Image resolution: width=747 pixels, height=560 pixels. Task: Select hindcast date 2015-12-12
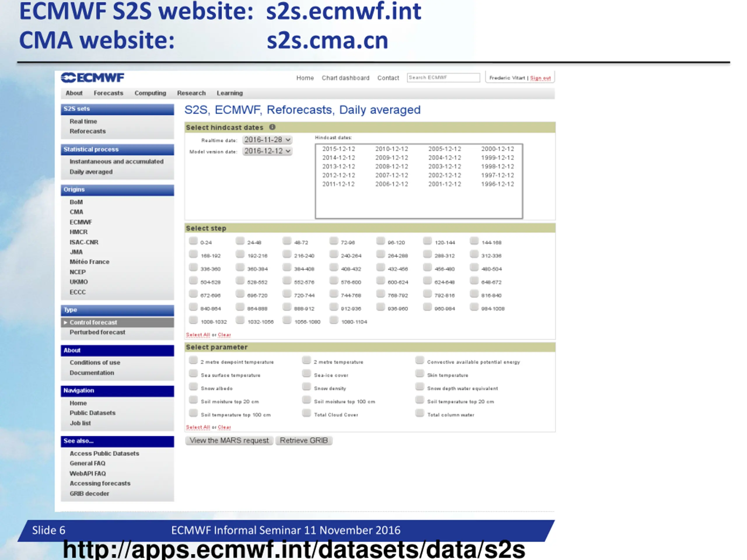tap(338, 149)
